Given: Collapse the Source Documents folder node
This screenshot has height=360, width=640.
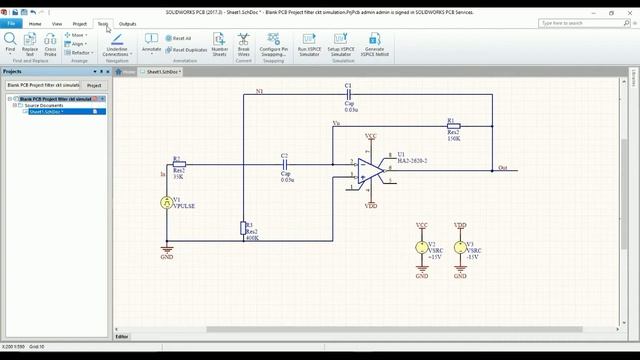Looking at the screenshot, I should [15, 105].
